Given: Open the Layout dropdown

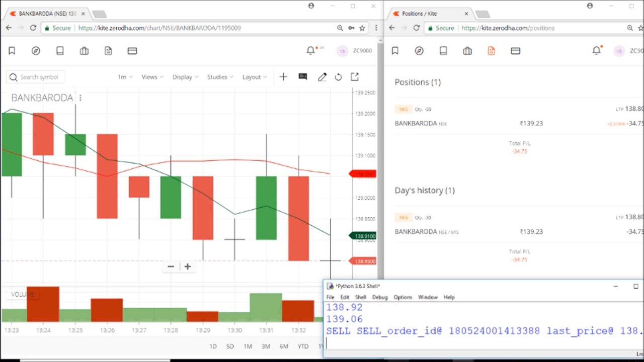Looking at the screenshot, I should [x=255, y=77].
